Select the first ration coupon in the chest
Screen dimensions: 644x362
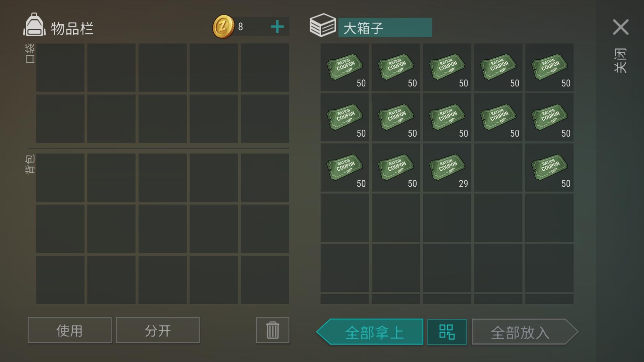pyautogui.click(x=344, y=67)
